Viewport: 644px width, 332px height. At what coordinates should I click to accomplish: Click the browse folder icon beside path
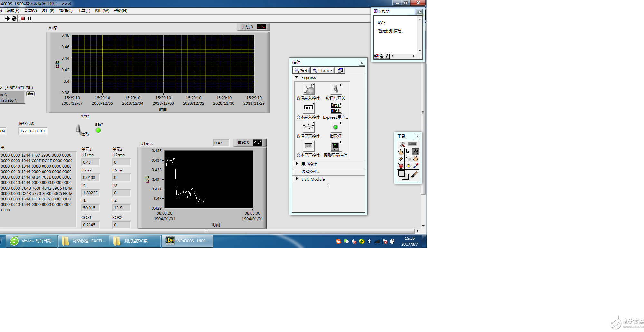pyautogui.click(x=31, y=94)
